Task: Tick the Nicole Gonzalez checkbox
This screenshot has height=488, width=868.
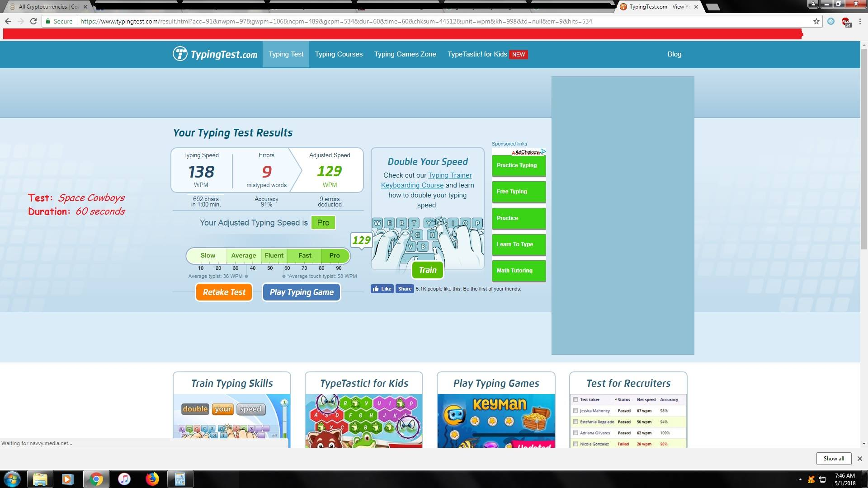Action: 576,444
